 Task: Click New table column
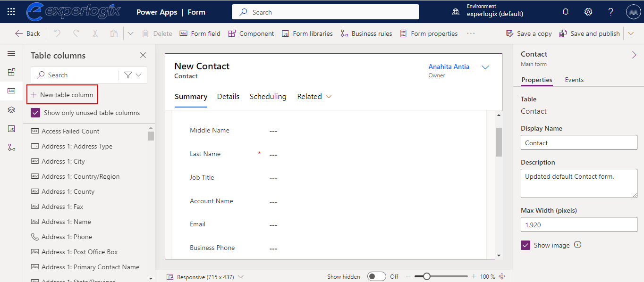click(62, 95)
